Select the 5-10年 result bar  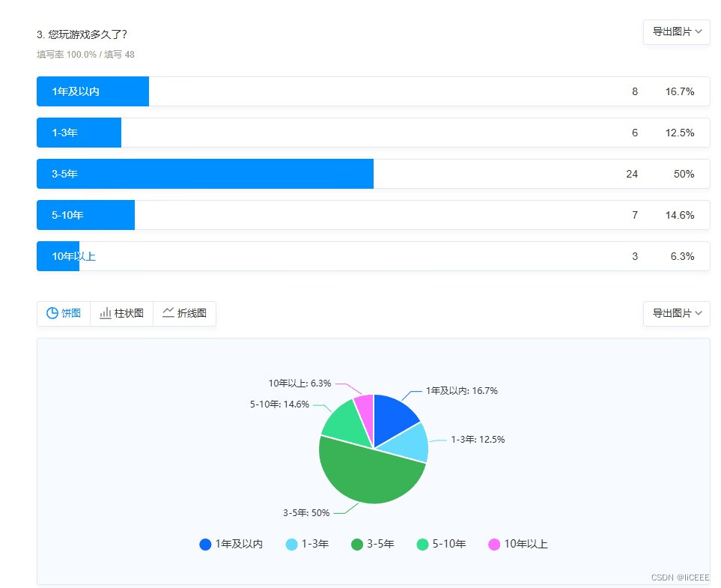(374, 215)
